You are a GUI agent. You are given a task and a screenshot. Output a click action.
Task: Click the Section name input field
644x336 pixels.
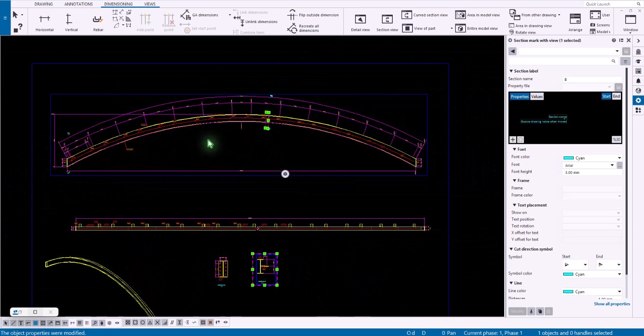pos(592,79)
